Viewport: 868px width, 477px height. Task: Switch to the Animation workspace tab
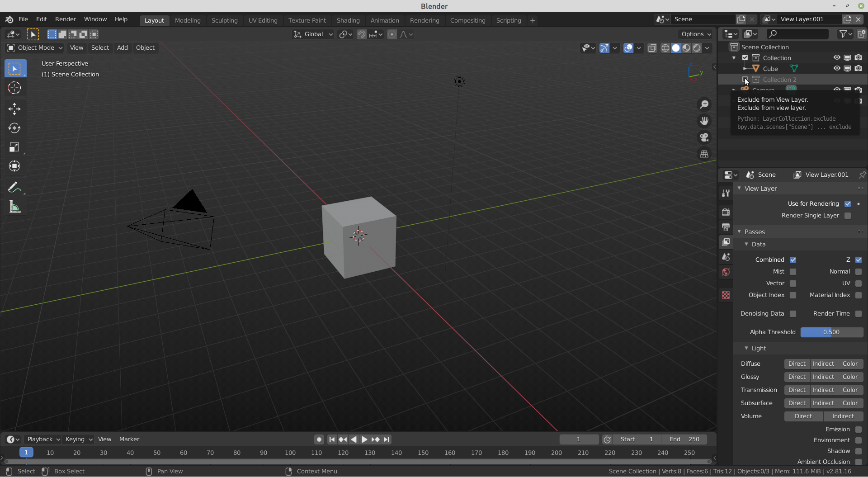[385, 20]
